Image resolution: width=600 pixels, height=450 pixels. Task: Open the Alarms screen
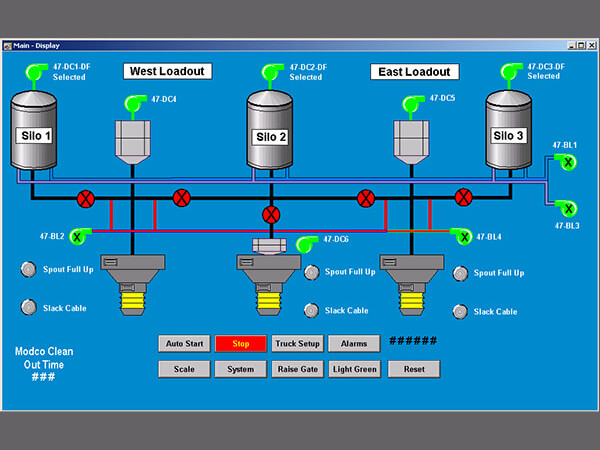tap(353, 344)
